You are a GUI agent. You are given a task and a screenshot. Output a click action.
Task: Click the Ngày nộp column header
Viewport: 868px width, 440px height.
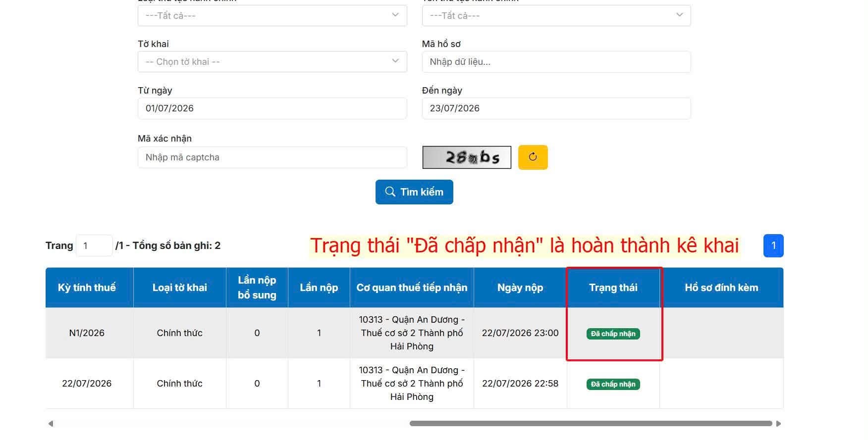520,288
